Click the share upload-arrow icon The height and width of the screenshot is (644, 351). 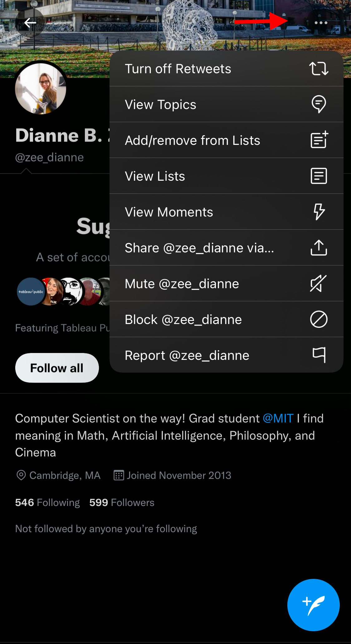(319, 247)
